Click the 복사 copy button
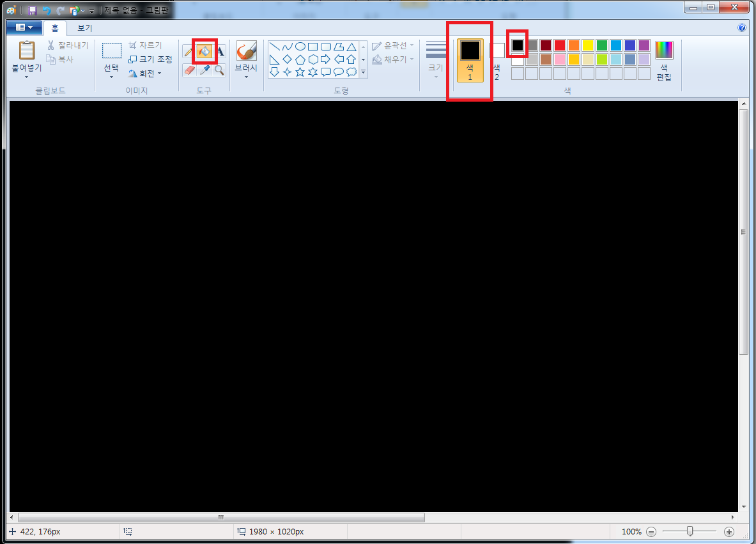Image resolution: width=756 pixels, height=544 pixels. pos(60,59)
